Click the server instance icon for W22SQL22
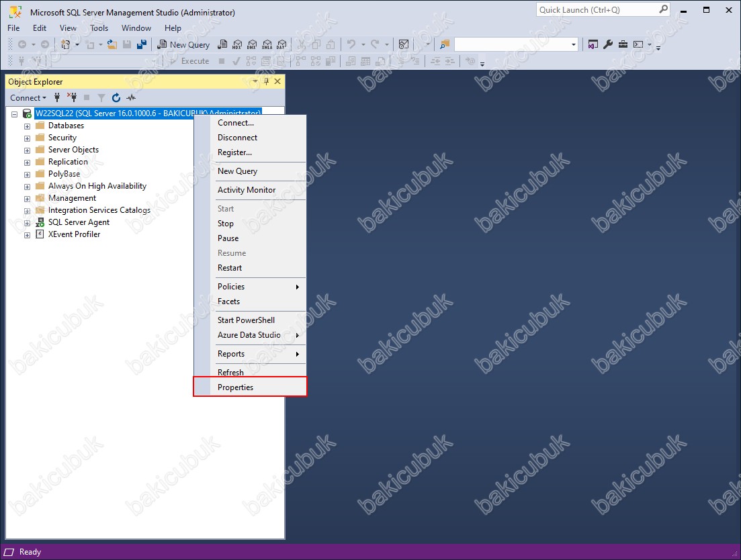This screenshot has width=741, height=560. pyautogui.click(x=28, y=113)
